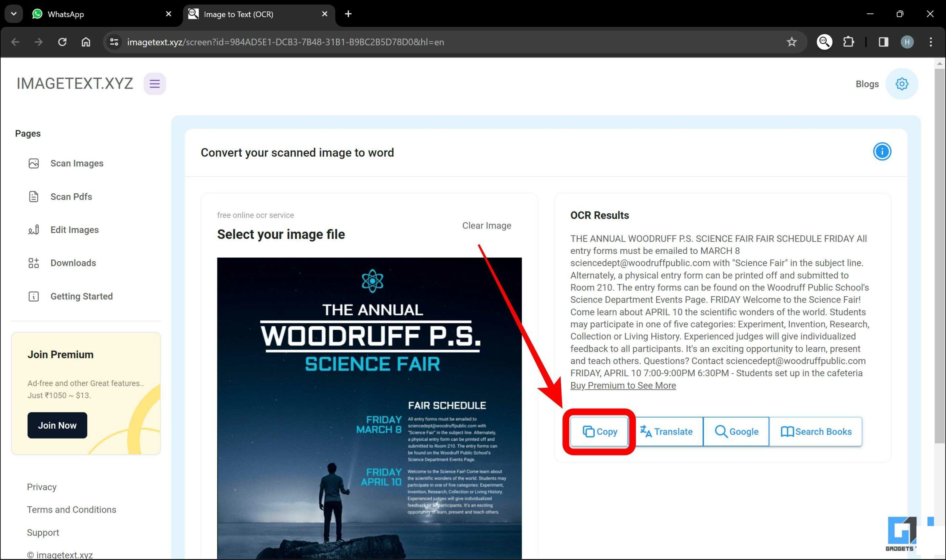Open the Blogs section
Viewport: 946px width, 560px height.
pyautogui.click(x=867, y=84)
